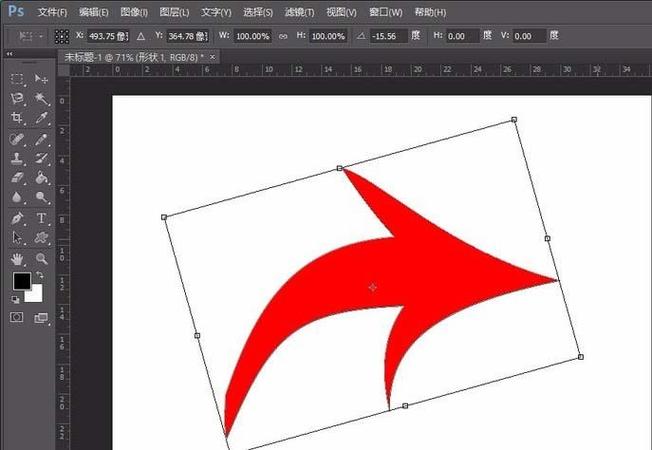
Task: Toggle Quick Mask mode
Action: (17, 318)
